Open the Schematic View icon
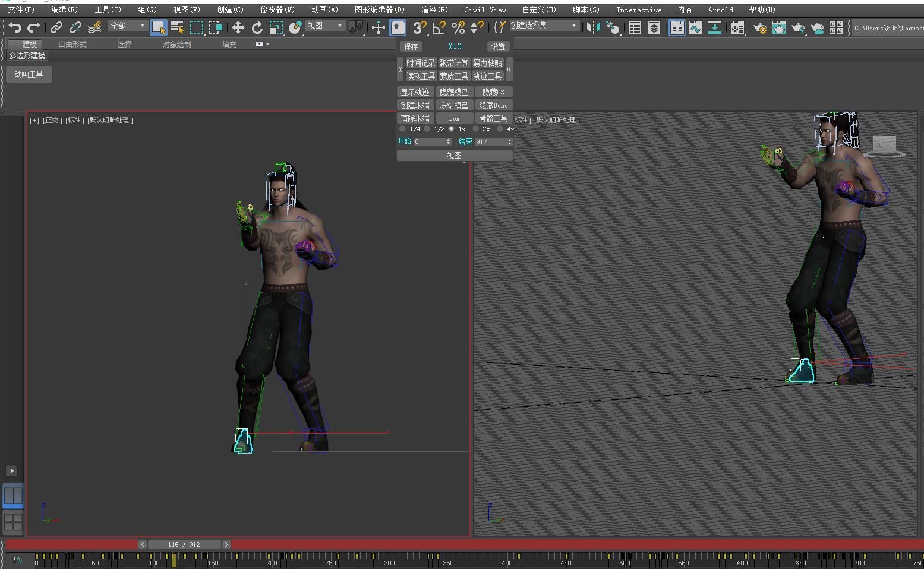Image resolution: width=924 pixels, height=569 pixels. [715, 27]
